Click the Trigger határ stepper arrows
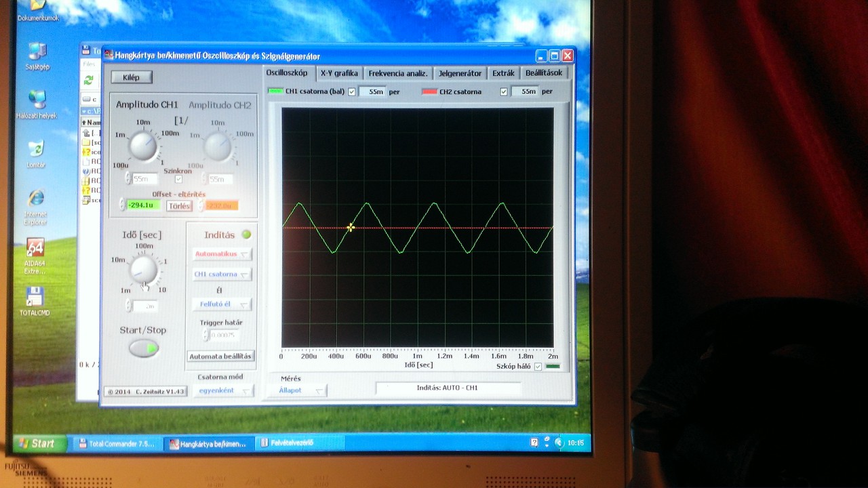Image resolution: width=868 pixels, height=488 pixels. pyautogui.click(x=204, y=335)
